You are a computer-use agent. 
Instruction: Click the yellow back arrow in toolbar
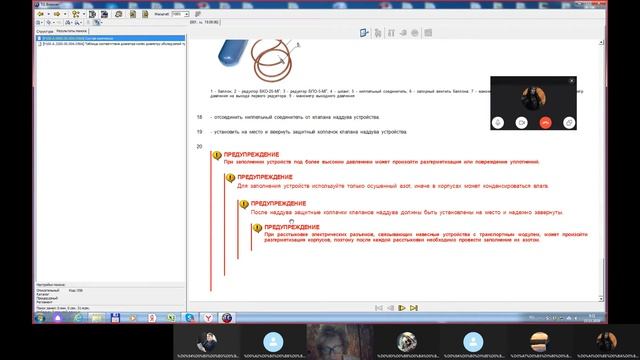point(40,14)
